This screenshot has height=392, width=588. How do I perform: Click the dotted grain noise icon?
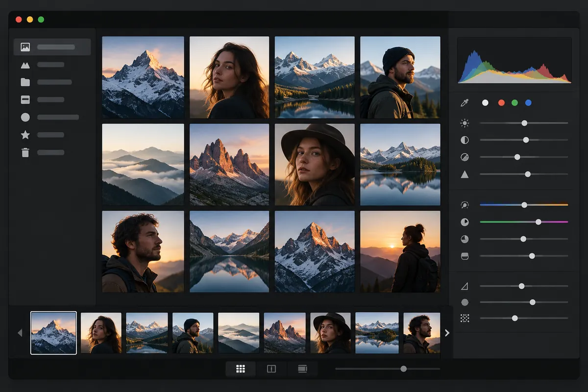pos(465,318)
